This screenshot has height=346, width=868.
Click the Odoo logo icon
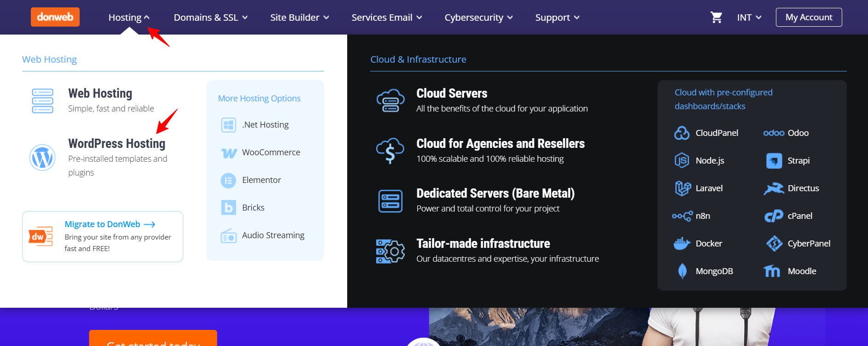click(x=774, y=133)
